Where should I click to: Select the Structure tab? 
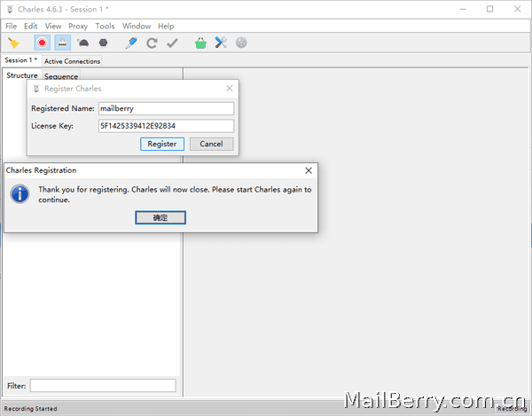click(22, 75)
